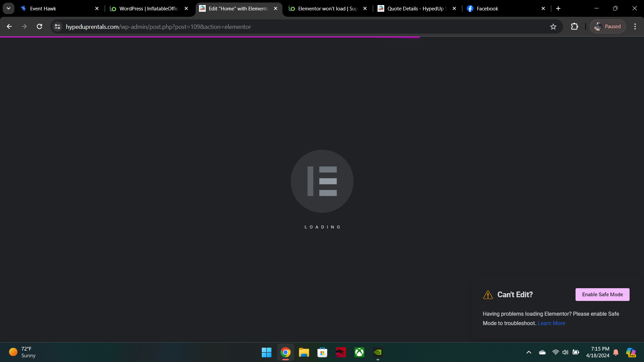Open the Windows Start menu
Viewport: 644px width, 362px height.
click(x=266, y=352)
